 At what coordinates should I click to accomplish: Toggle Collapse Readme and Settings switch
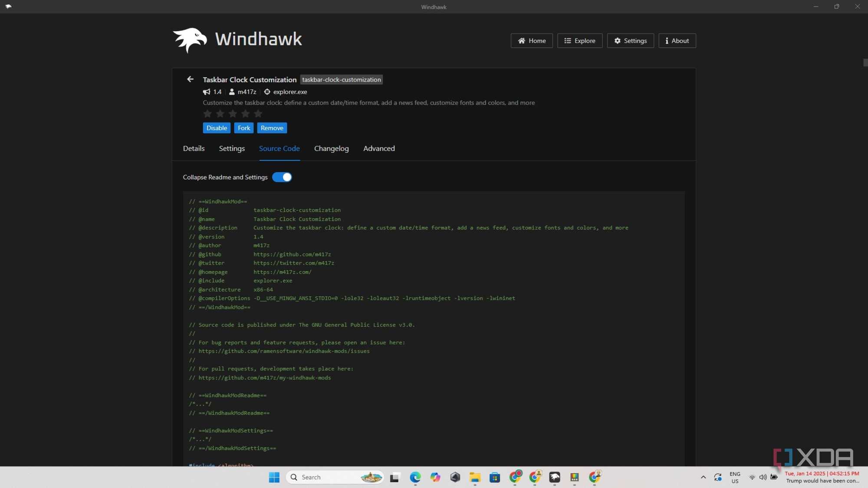click(x=282, y=177)
